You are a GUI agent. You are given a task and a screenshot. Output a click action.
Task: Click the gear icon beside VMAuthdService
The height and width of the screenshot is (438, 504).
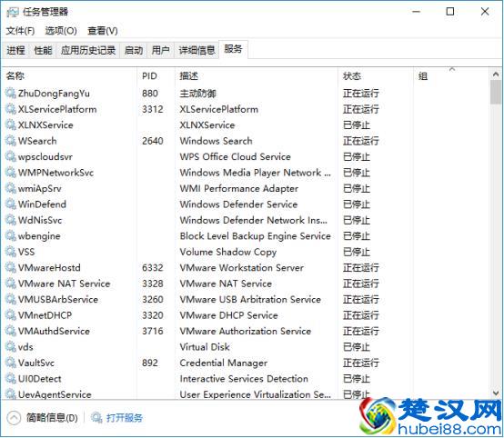(x=10, y=331)
